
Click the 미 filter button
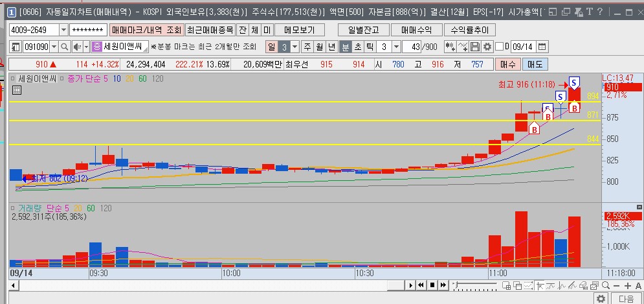click(x=267, y=30)
